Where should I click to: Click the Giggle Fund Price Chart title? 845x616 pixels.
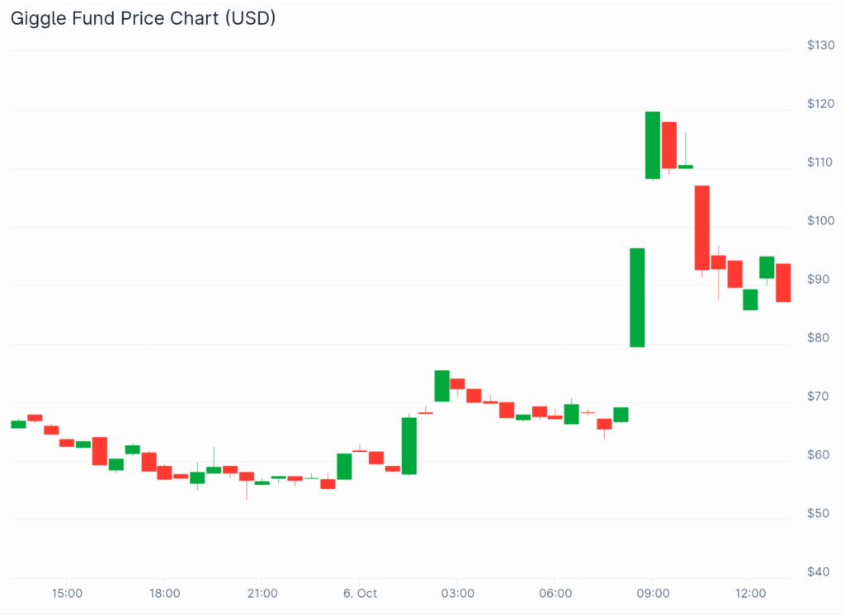click(x=143, y=18)
